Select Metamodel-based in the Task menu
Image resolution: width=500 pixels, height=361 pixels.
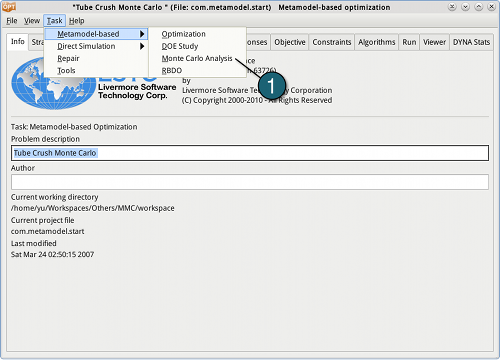click(96, 34)
